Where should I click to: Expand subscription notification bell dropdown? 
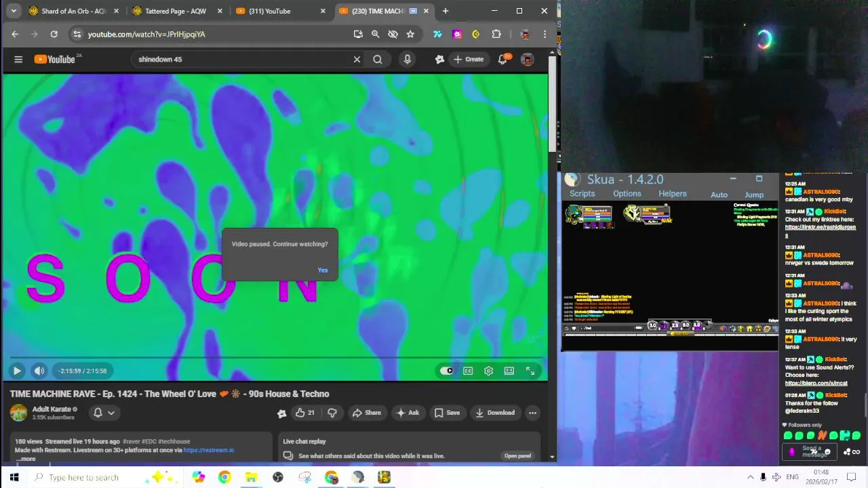point(104,413)
